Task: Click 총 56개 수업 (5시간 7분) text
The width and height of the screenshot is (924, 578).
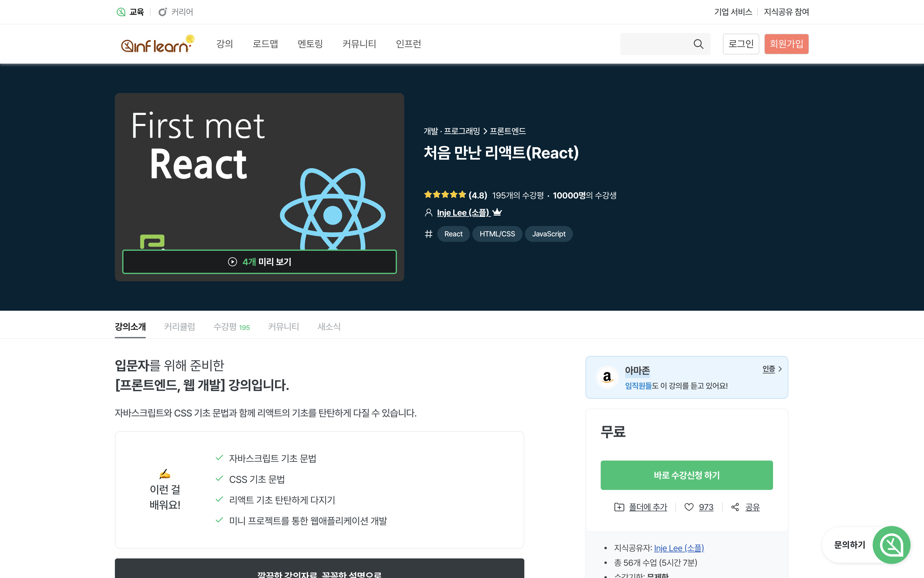Action: (655, 562)
